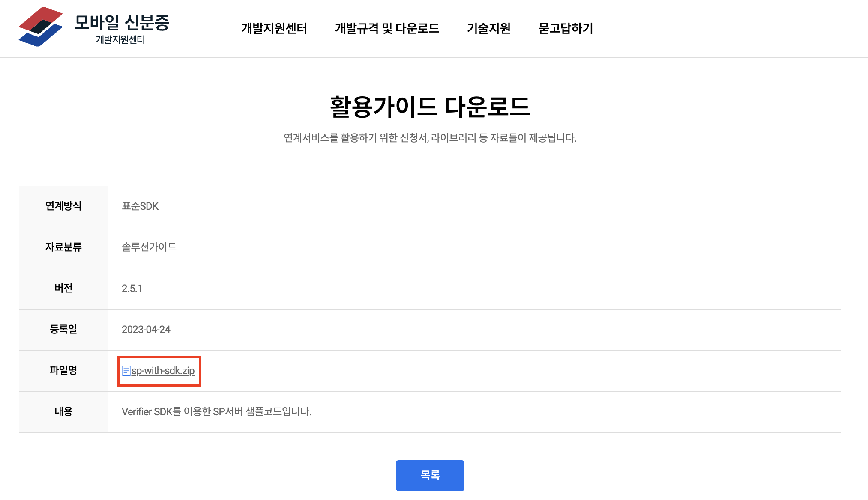Click the 내용 row label

point(63,411)
